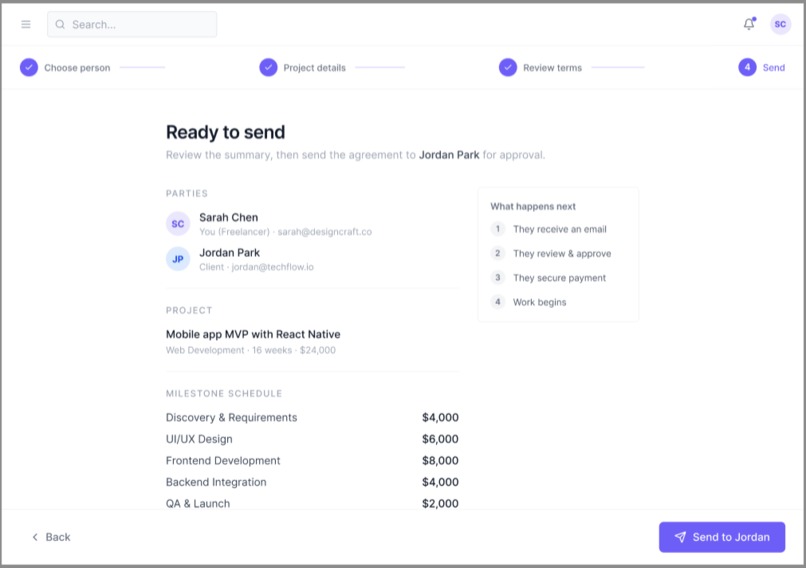Click the QA & Launch milestone

[x=198, y=503]
